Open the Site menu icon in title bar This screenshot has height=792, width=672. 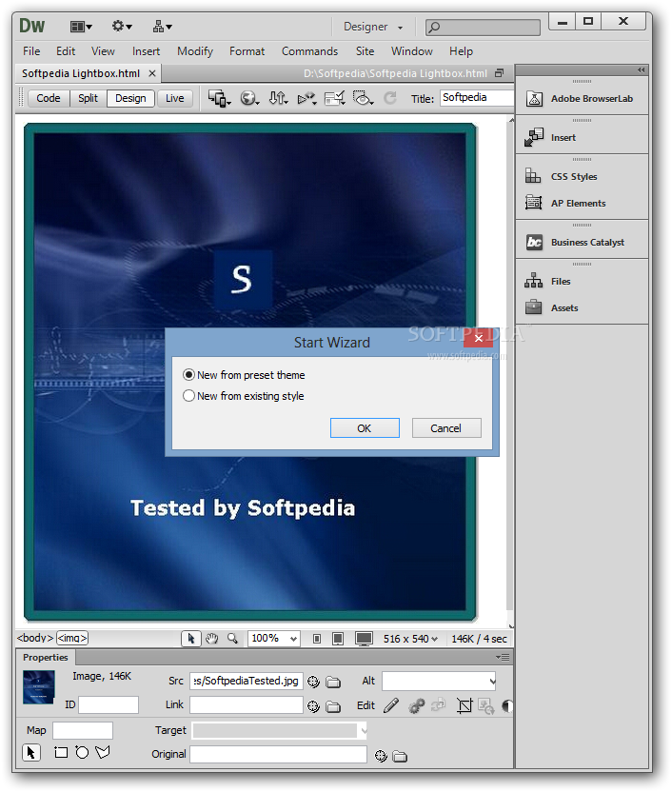(x=162, y=27)
